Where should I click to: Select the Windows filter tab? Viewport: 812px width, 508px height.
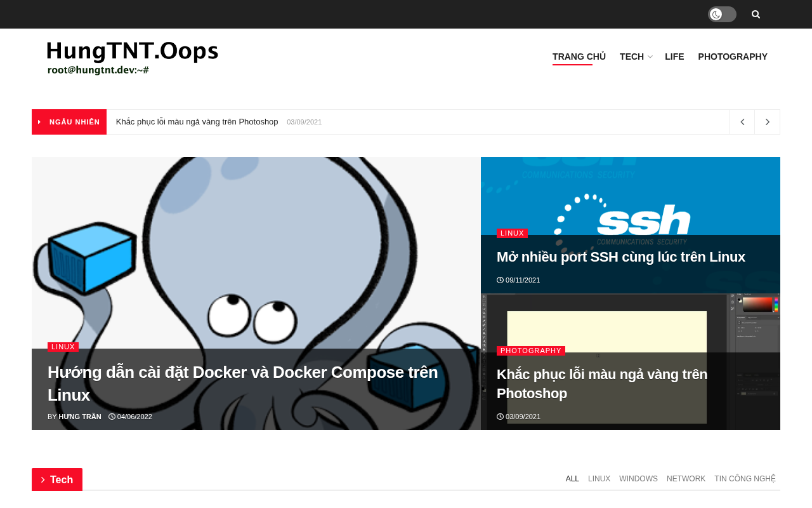(x=638, y=479)
